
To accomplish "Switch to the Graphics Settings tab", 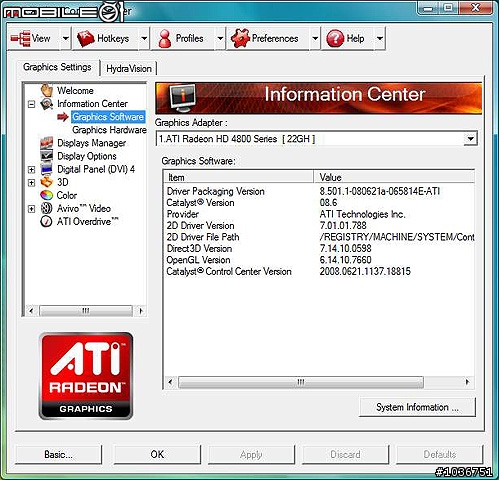I will pyautogui.click(x=57, y=67).
